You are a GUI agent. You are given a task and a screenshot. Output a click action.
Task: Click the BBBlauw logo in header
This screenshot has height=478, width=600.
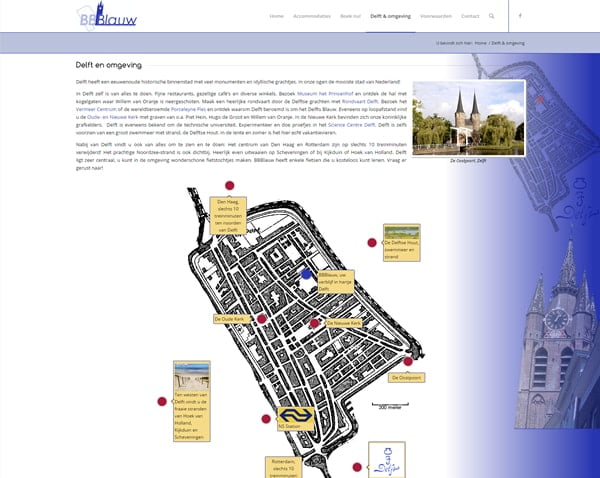coord(107,17)
